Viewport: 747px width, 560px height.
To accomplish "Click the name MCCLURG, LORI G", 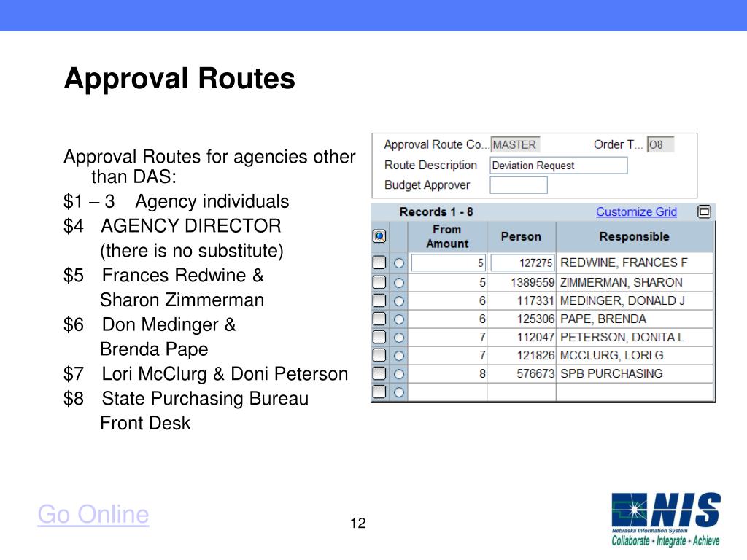I will coord(612,356).
